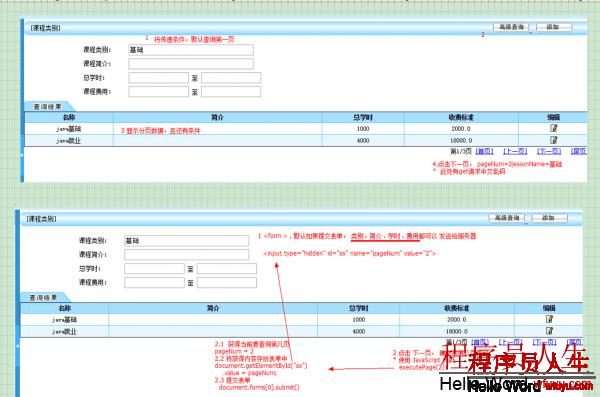Select the 查询结果 tab in top panel
The width and height of the screenshot is (600, 397).
pyautogui.click(x=48, y=107)
